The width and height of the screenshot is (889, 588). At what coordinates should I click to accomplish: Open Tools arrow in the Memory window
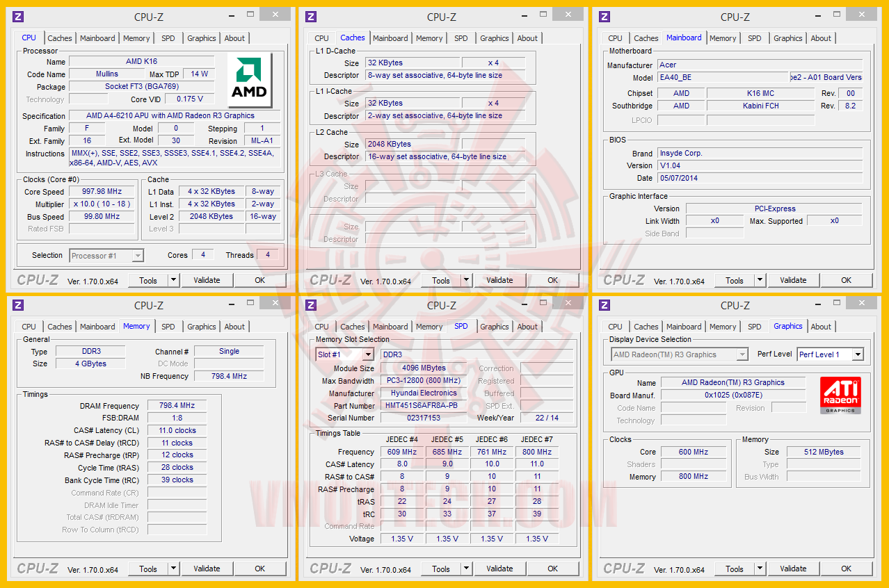174,569
